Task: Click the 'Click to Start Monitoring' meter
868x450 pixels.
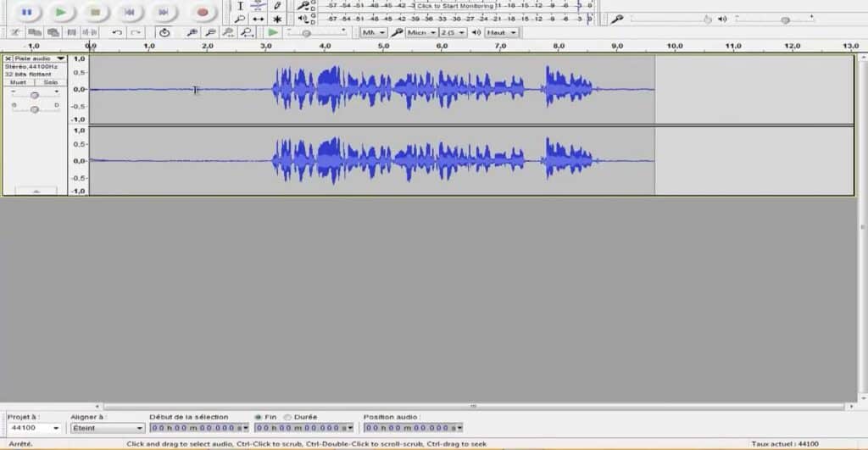Action: pos(455,6)
